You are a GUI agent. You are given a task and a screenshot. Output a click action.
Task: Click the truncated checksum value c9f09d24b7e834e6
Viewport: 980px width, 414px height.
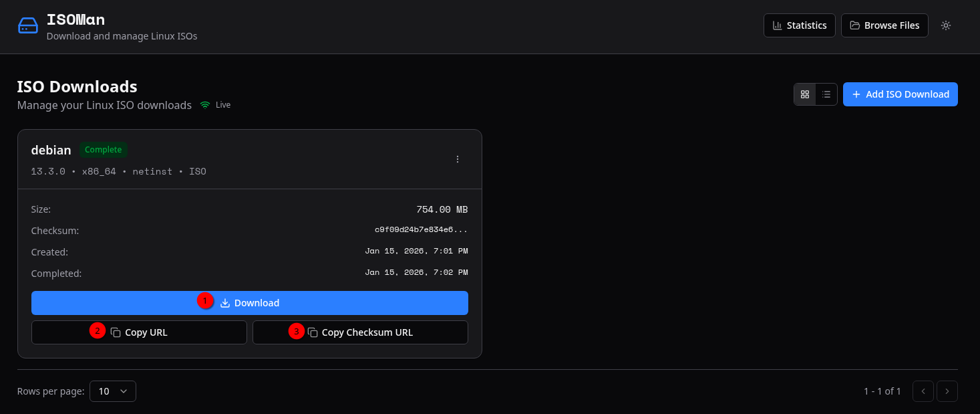click(x=421, y=230)
